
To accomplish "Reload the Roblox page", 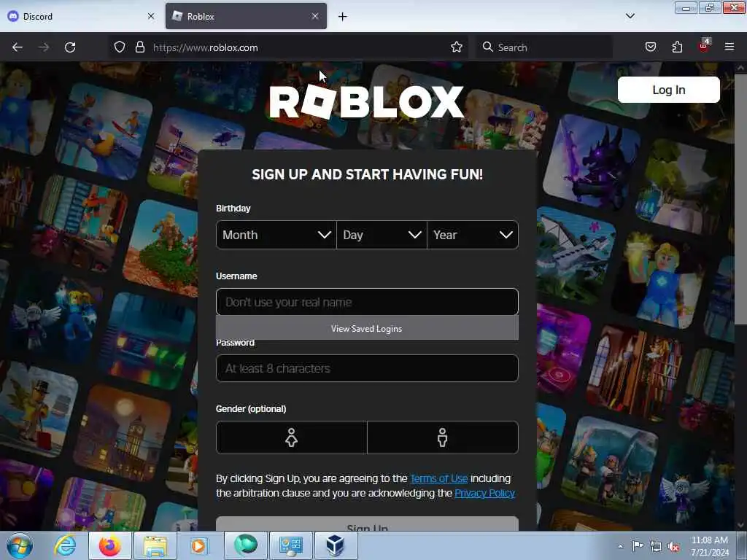I will click(70, 47).
